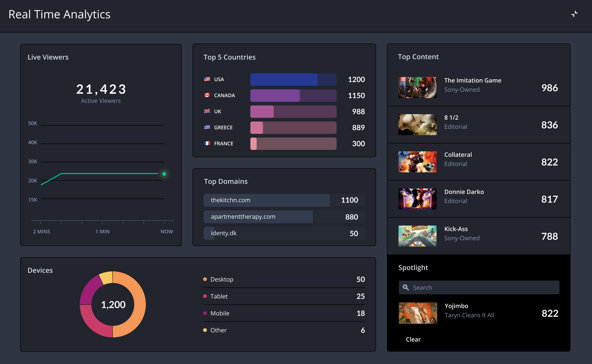Image resolution: width=592 pixels, height=364 pixels.
Task: Click the Mobile row in Devices legend
Action: coord(284,313)
